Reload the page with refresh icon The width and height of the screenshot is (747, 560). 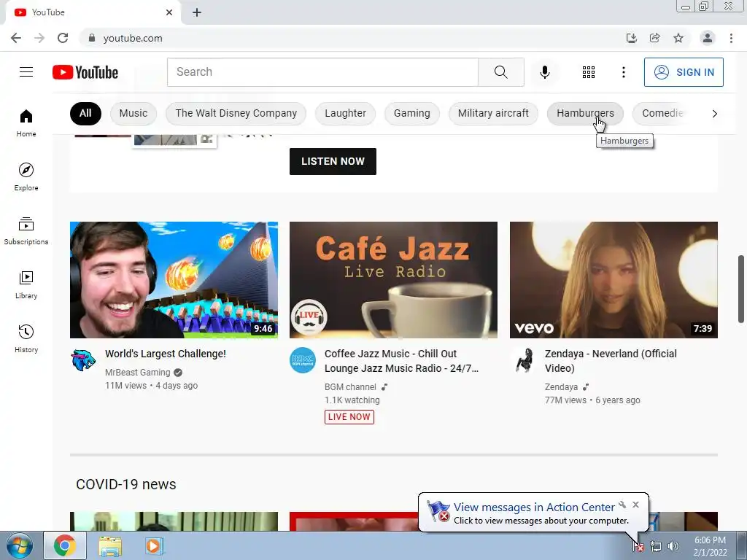coord(63,38)
